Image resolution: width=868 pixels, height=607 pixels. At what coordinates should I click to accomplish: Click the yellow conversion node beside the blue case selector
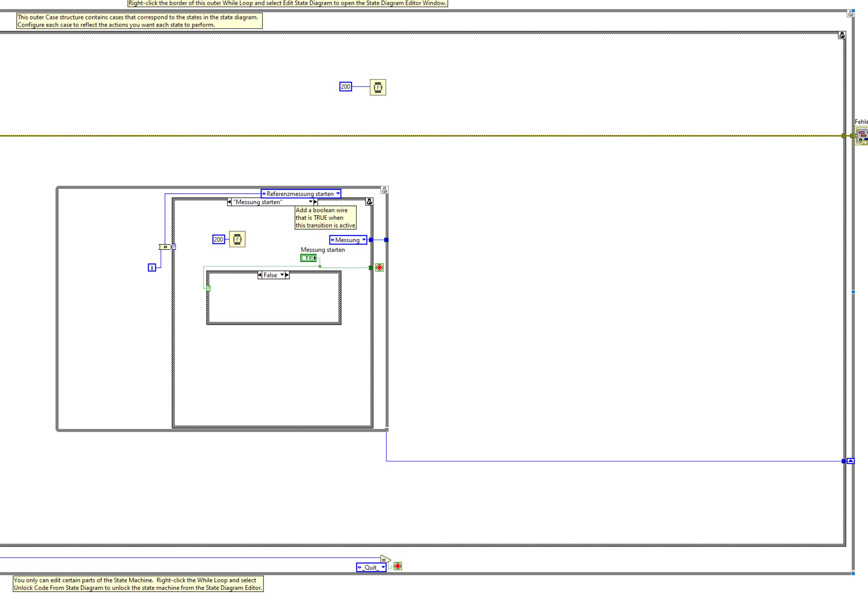pos(165,247)
